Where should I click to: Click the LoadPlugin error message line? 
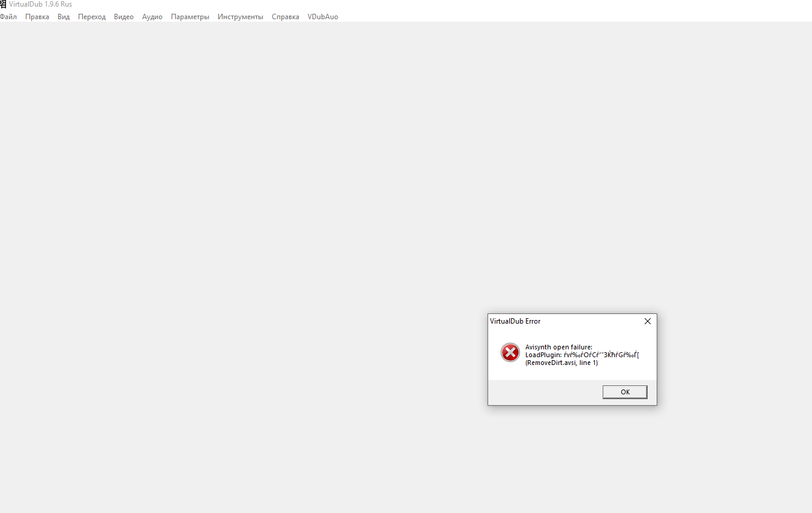582,355
